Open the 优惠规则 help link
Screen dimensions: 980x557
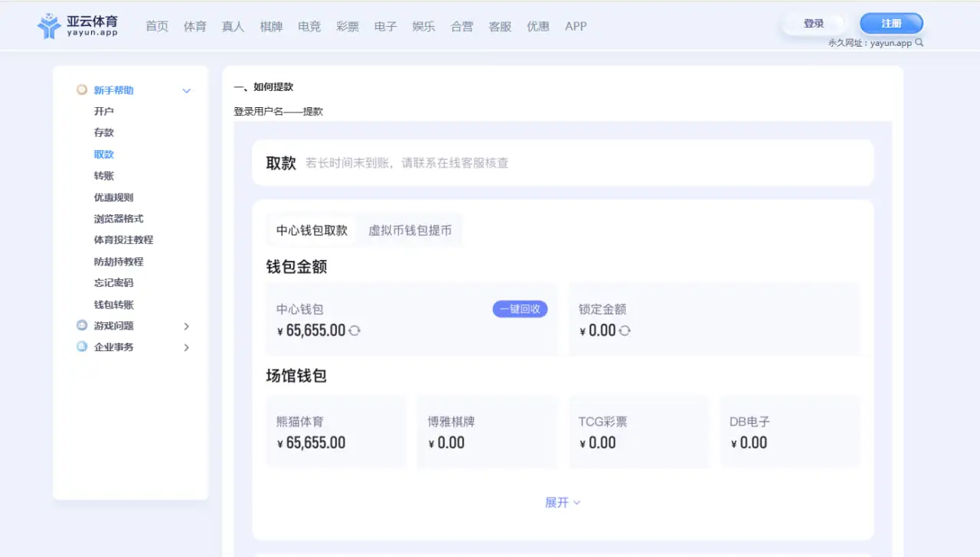coord(113,197)
